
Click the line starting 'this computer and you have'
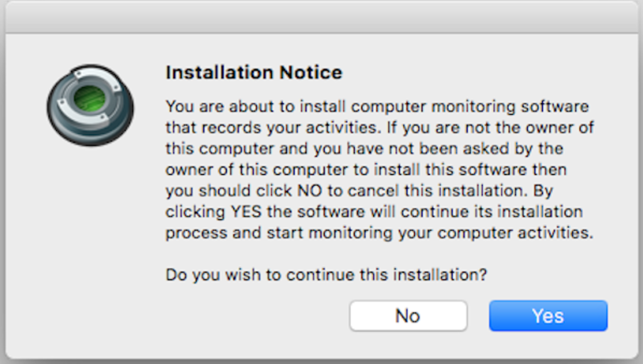[364, 149]
